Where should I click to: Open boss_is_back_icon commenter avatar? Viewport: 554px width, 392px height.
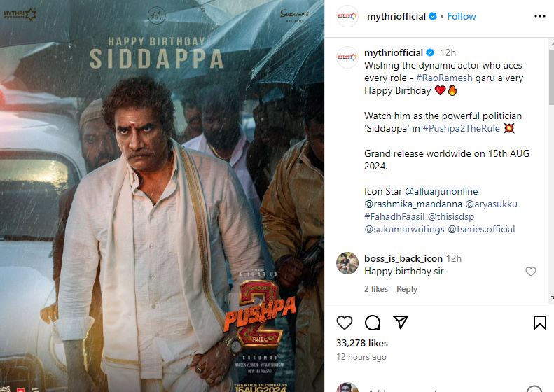(347, 263)
